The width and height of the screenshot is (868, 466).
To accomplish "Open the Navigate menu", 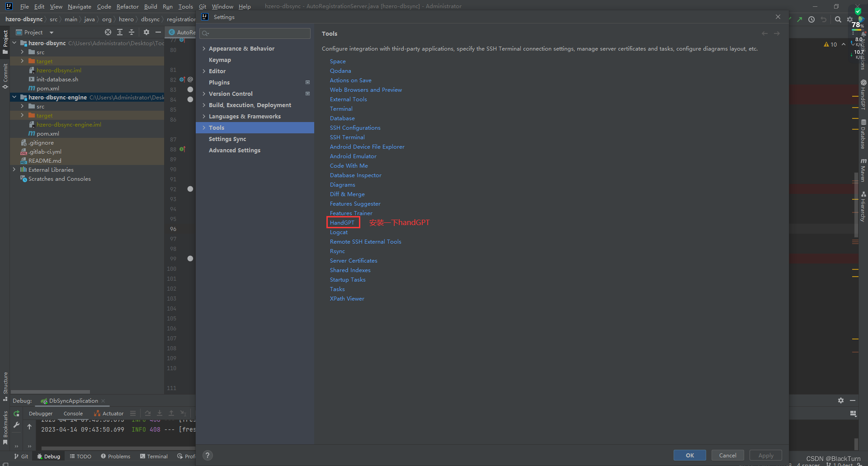I will click(80, 6).
